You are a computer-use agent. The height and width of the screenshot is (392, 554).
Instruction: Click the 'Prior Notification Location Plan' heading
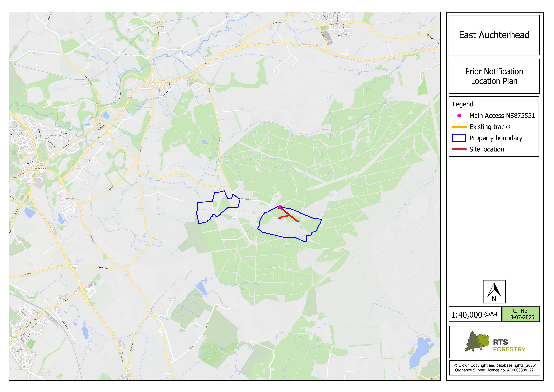click(x=494, y=76)
